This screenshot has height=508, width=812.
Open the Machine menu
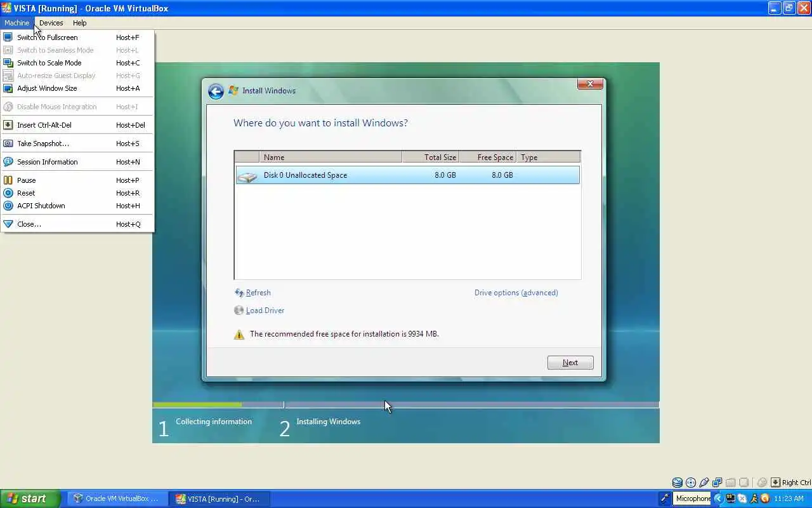coord(17,23)
